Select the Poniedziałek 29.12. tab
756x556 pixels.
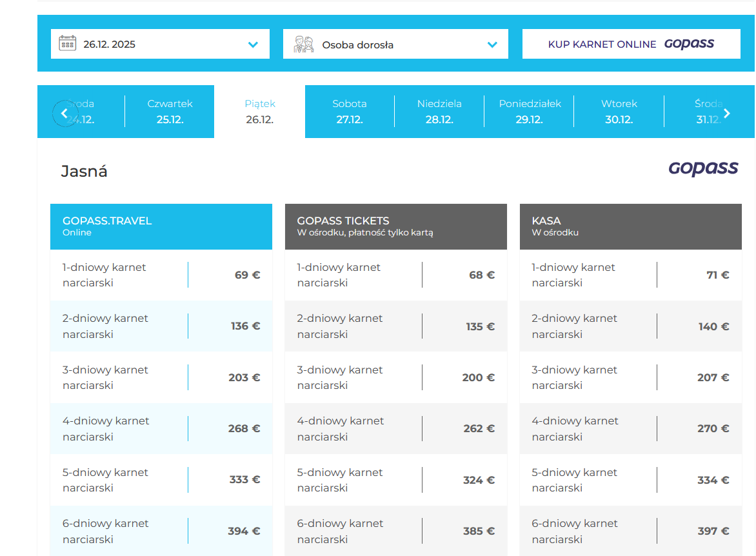tap(530, 112)
